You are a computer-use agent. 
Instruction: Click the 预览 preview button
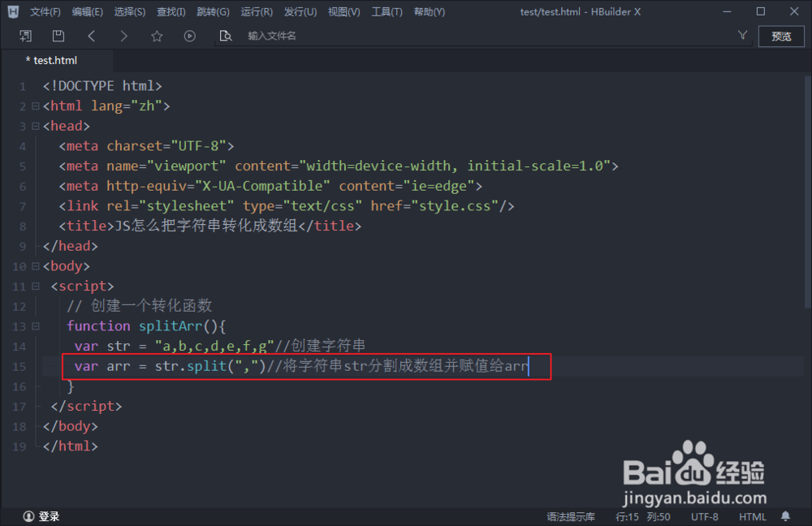781,37
